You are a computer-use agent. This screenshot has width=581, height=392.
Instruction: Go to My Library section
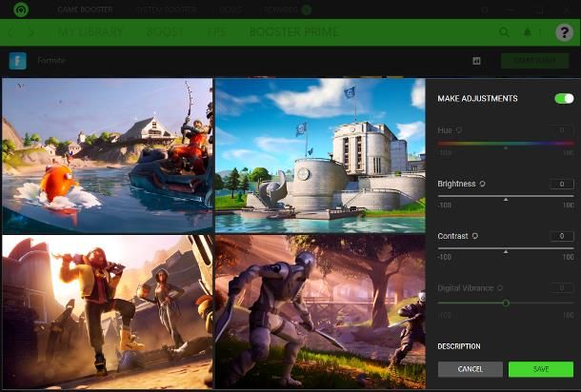point(90,32)
